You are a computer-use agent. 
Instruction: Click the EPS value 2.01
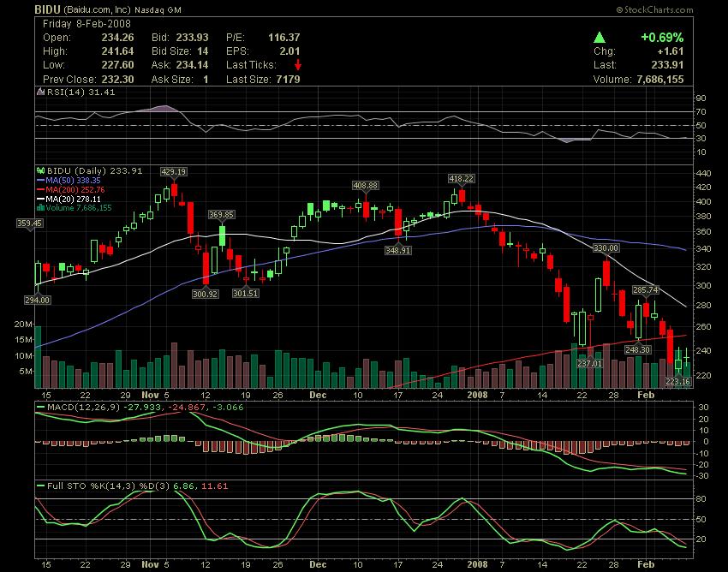pos(289,51)
